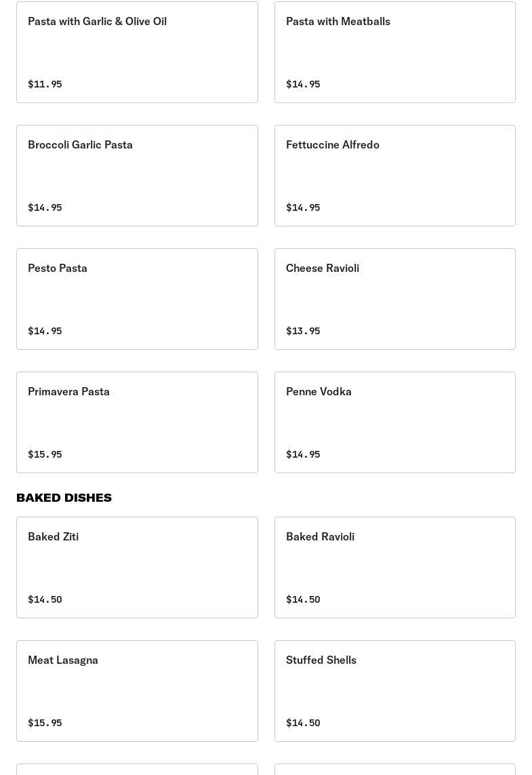This screenshot has height=775, width=532.
Task: Select Meat Lasagna menu item
Action: pyautogui.click(x=137, y=691)
